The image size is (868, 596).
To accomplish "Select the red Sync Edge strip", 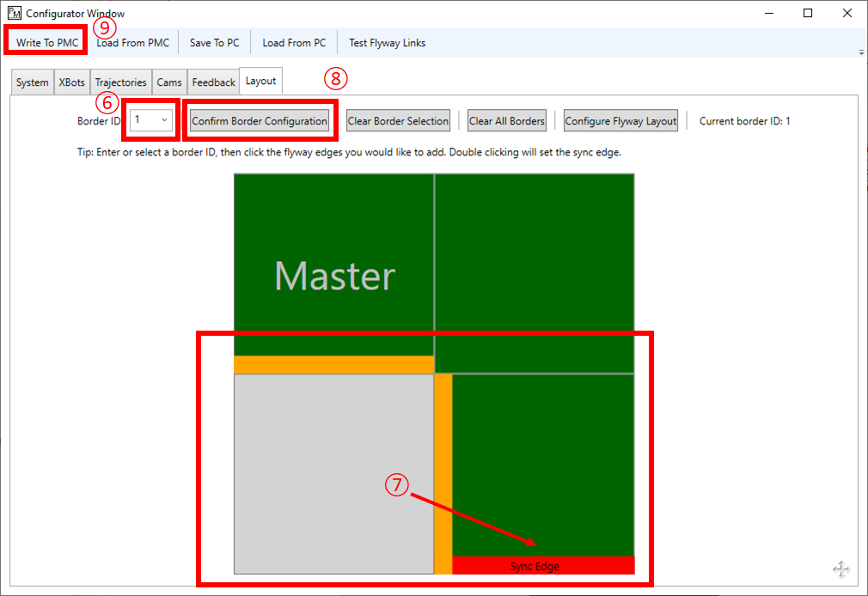I will (543, 566).
